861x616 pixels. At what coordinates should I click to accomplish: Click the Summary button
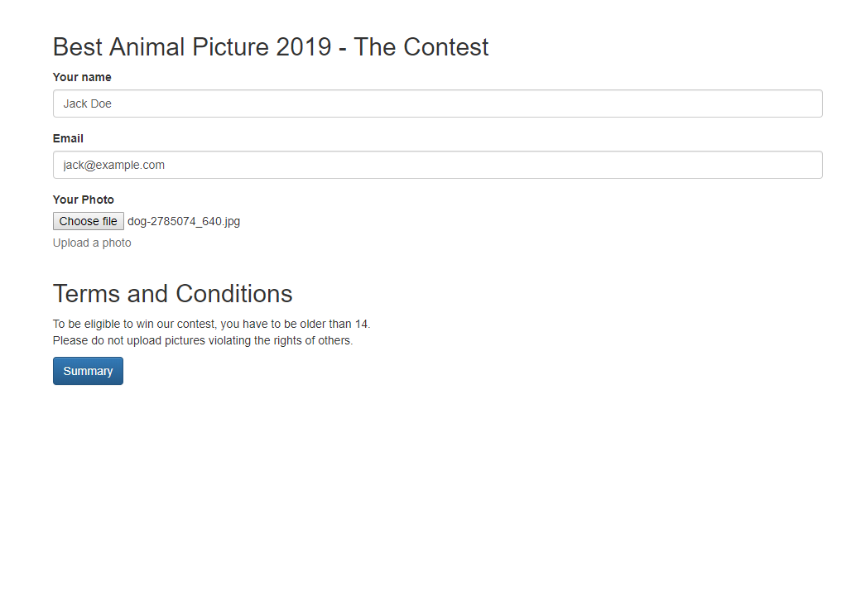(88, 371)
